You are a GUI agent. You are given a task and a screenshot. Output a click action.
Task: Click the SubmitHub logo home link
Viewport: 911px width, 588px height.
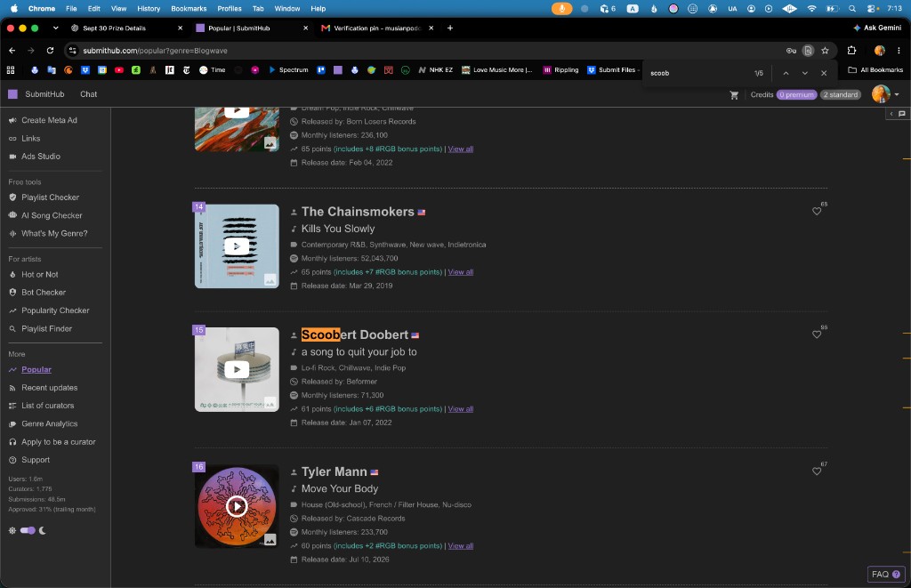point(36,94)
